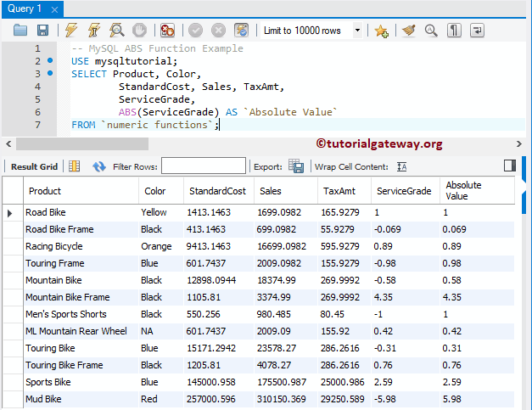Click inside the Filter Rows text box
The width and height of the screenshot is (532, 410).
(x=203, y=166)
